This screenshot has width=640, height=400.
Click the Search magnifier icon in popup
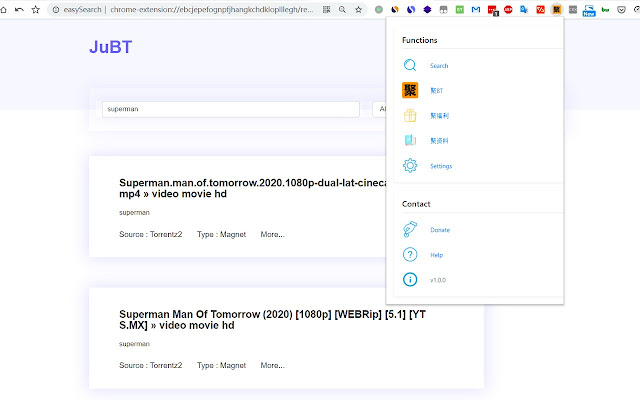pyautogui.click(x=410, y=66)
